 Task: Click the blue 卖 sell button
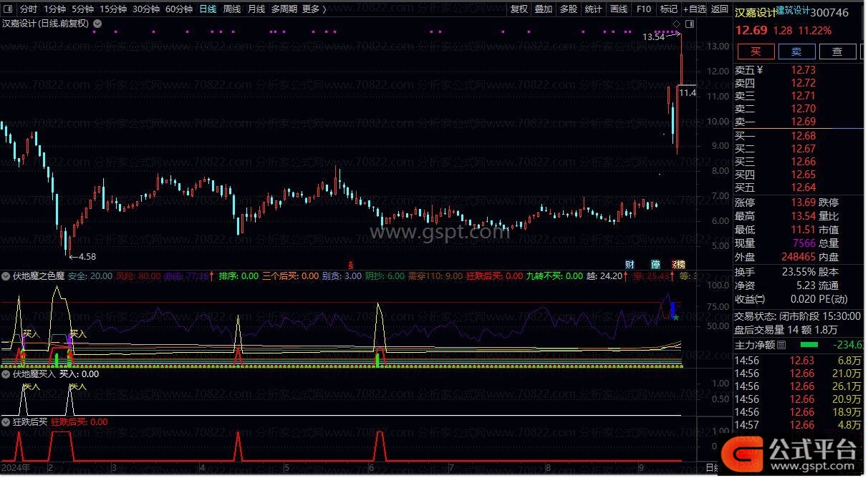pos(796,52)
